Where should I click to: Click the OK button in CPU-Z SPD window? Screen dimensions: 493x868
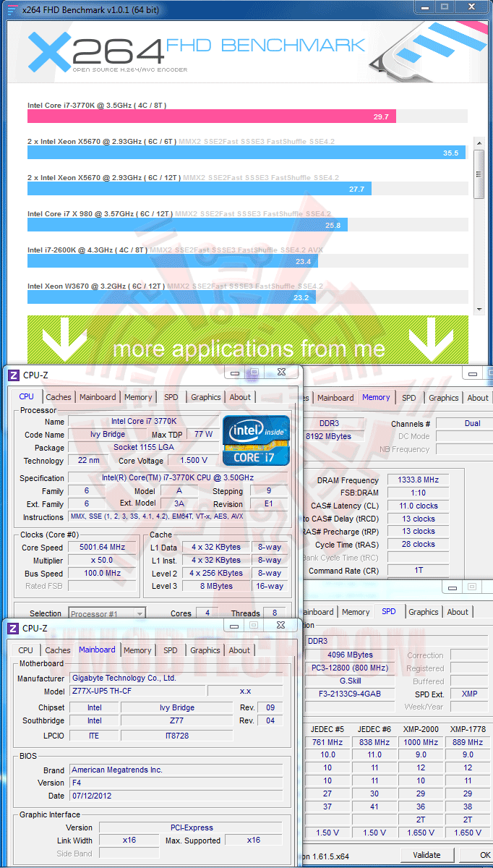tap(481, 855)
